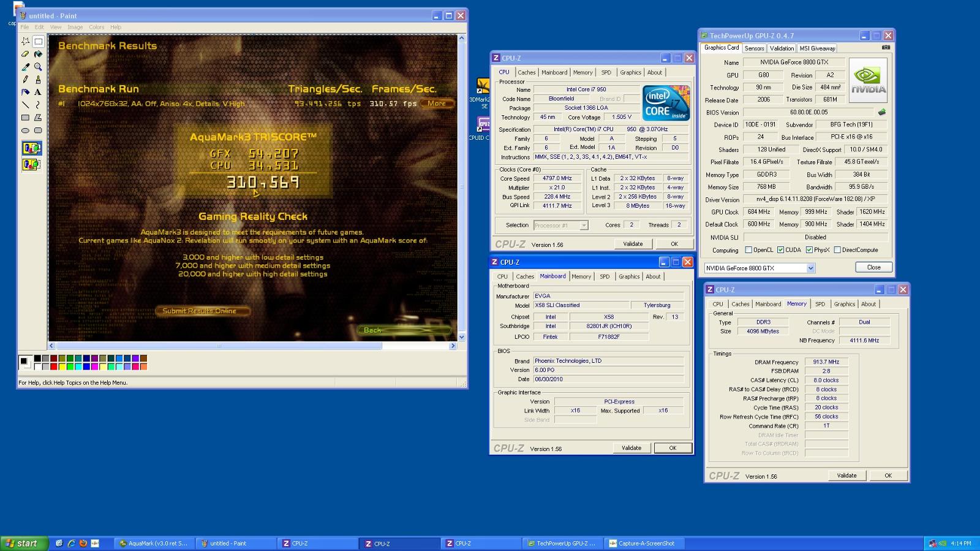The image size is (980, 551).
Task: Switch to AquaMark in the taskbar
Action: pyautogui.click(x=154, y=543)
